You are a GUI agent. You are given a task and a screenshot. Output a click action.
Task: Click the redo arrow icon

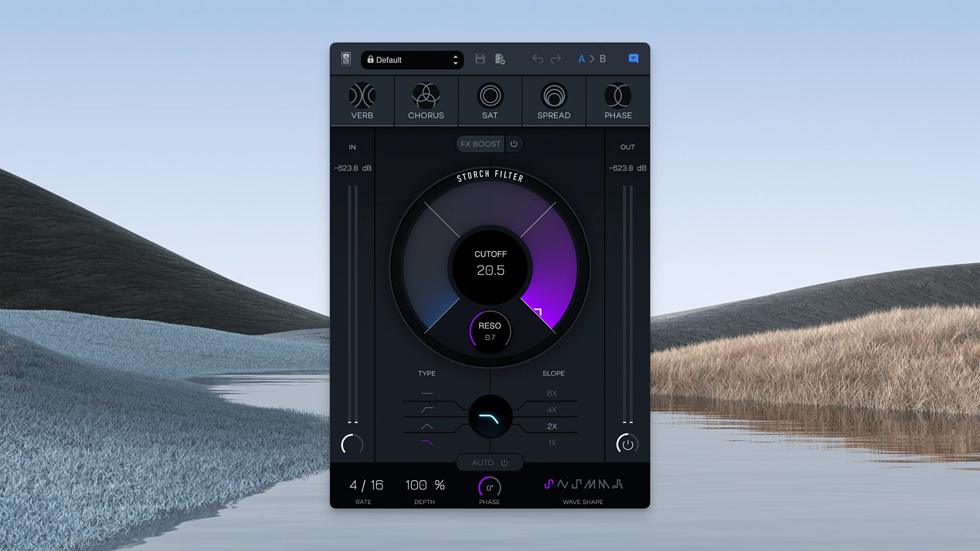(556, 59)
